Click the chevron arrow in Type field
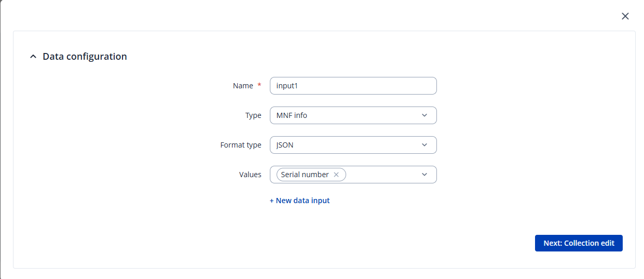 point(424,115)
